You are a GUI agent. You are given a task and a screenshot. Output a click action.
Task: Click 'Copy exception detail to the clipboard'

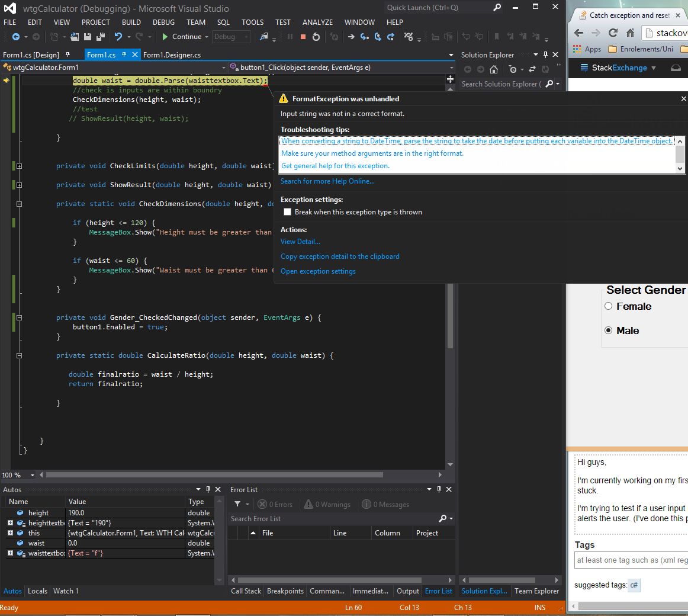[x=340, y=256]
